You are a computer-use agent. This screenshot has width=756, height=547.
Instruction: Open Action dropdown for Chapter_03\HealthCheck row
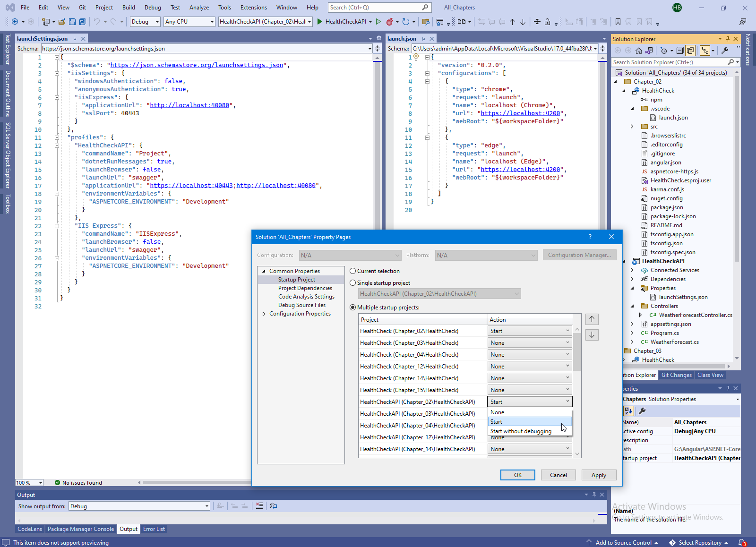click(x=529, y=343)
